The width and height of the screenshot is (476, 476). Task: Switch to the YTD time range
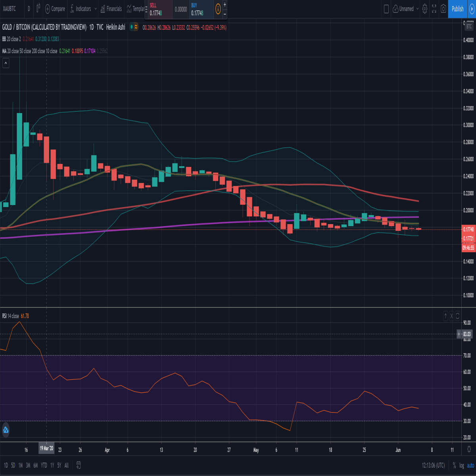tap(44, 465)
